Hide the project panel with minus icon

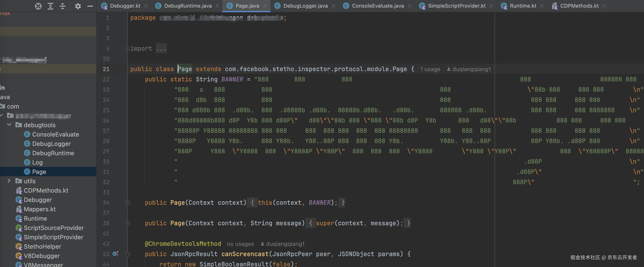(x=90, y=6)
